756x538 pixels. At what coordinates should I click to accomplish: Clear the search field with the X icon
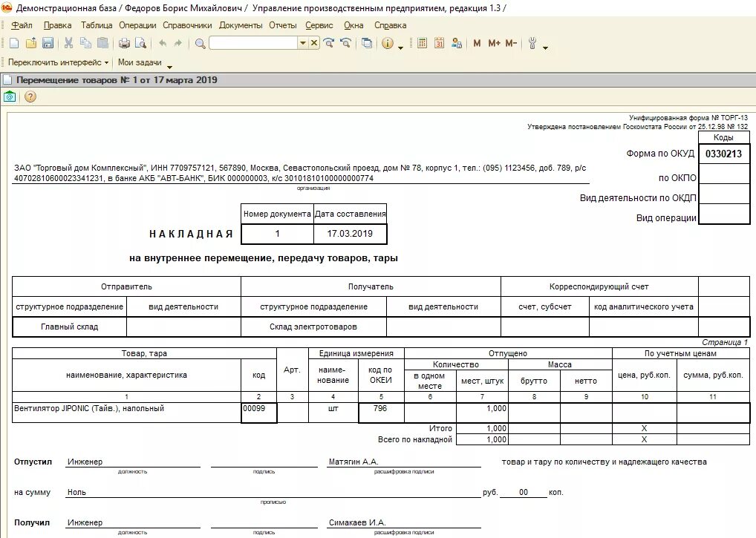coord(314,43)
